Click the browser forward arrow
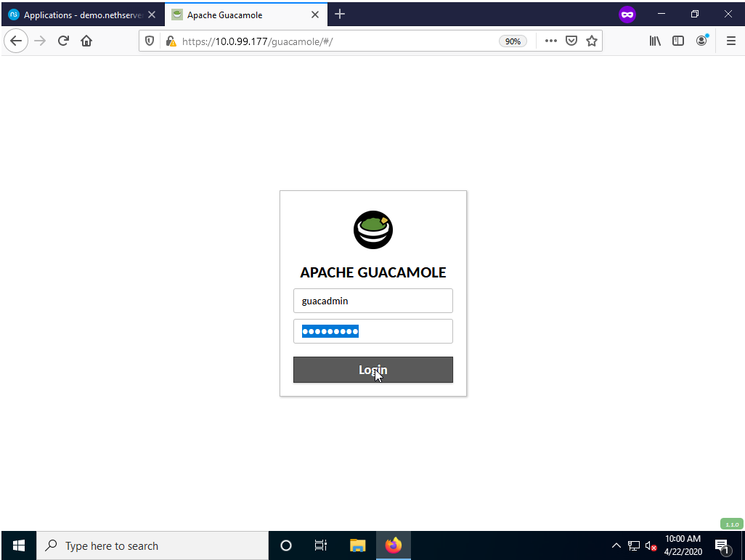The width and height of the screenshot is (745, 560). (40, 41)
